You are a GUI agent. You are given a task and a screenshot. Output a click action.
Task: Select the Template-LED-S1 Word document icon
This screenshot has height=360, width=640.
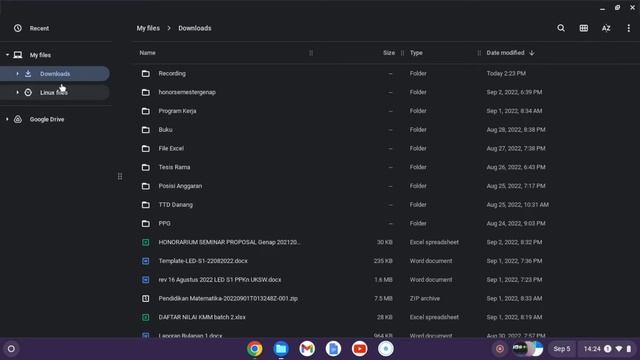click(146, 261)
